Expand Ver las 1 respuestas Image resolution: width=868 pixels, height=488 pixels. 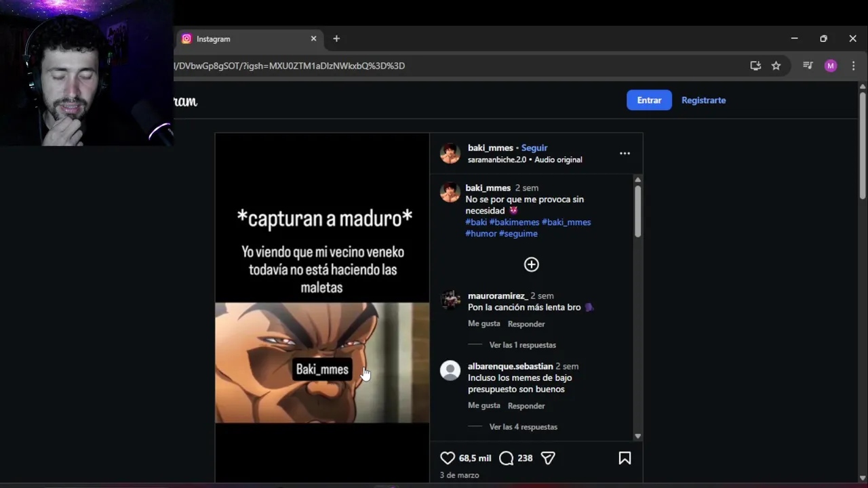pyautogui.click(x=523, y=345)
